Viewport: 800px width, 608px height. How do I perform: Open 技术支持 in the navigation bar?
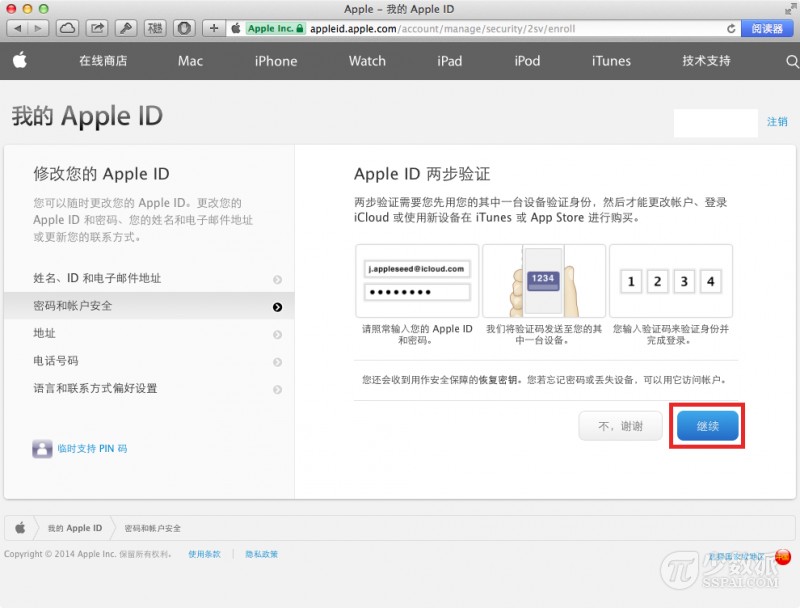coord(707,61)
